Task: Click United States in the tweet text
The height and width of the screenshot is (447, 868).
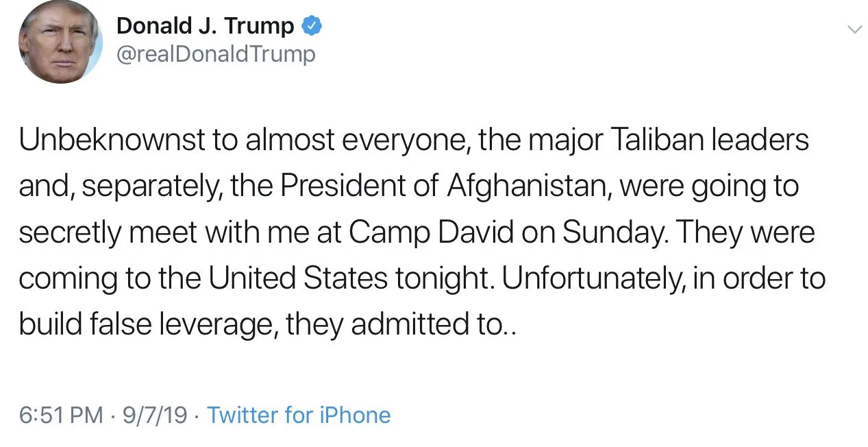Action: 297,278
